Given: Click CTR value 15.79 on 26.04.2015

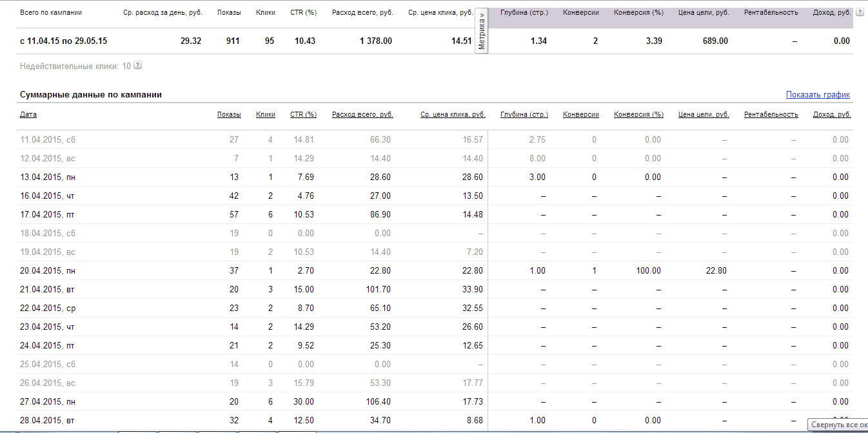Looking at the screenshot, I should click(x=304, y=383).
